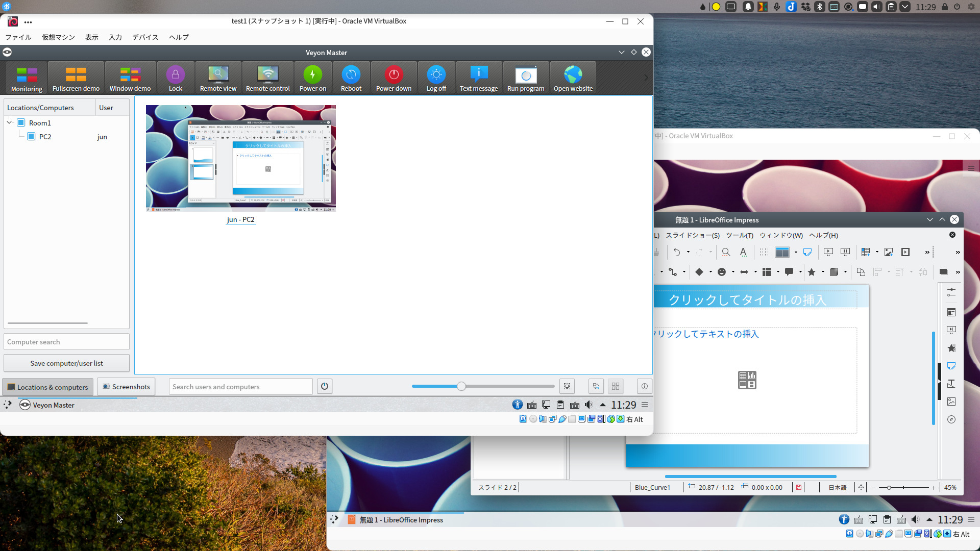The width and height of the screenshot is (980, 551).
Task: Open Properties panel in Impress sidebar
Action: (951, 292)
